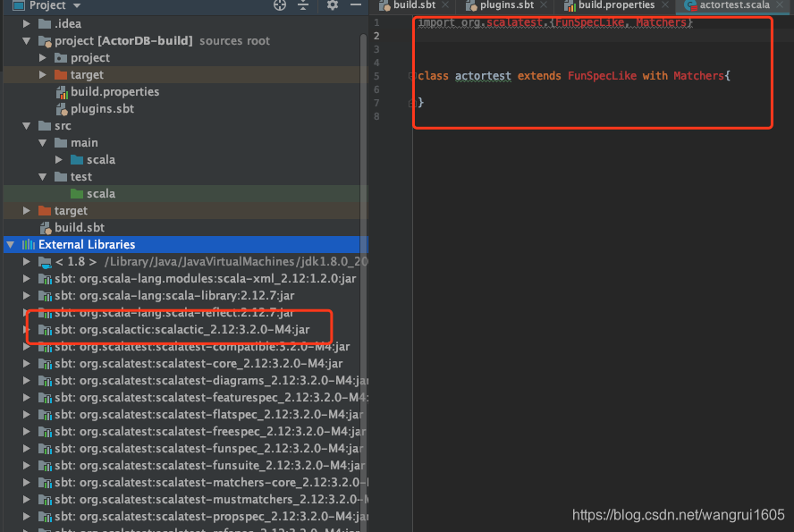Viewport: 794px width, 532px height.
Task: Click the collapse all icon in Project panel
Action: pos(303,5)
